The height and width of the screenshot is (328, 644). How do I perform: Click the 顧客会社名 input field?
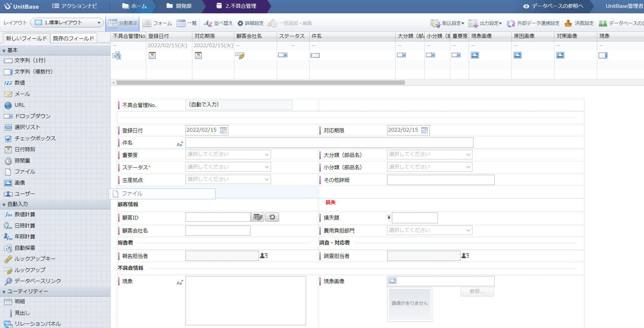click(x=218, y=231)
